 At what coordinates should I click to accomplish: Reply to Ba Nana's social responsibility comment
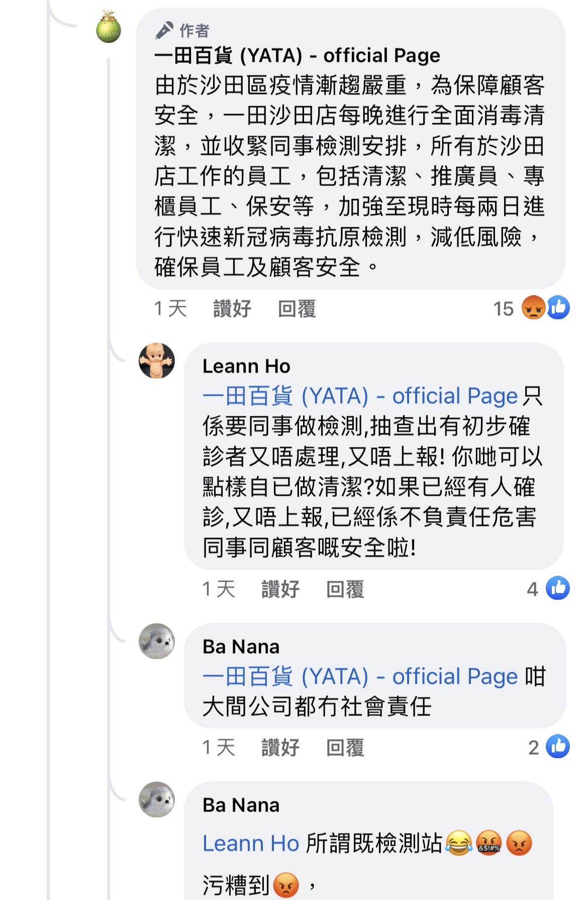point(345,748)
